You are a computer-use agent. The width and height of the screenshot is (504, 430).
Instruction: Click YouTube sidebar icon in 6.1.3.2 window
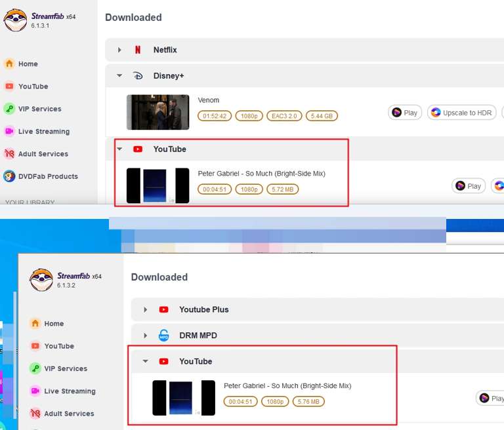click(35, 345)
